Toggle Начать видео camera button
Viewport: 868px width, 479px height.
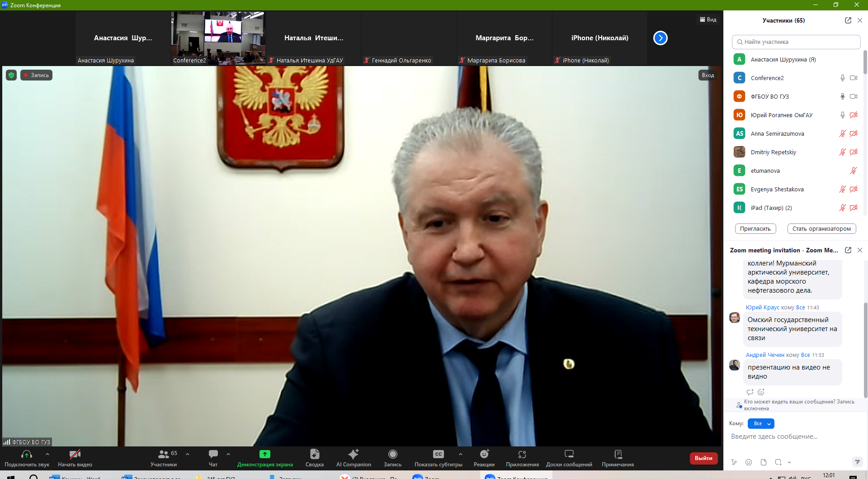(75, 458)
